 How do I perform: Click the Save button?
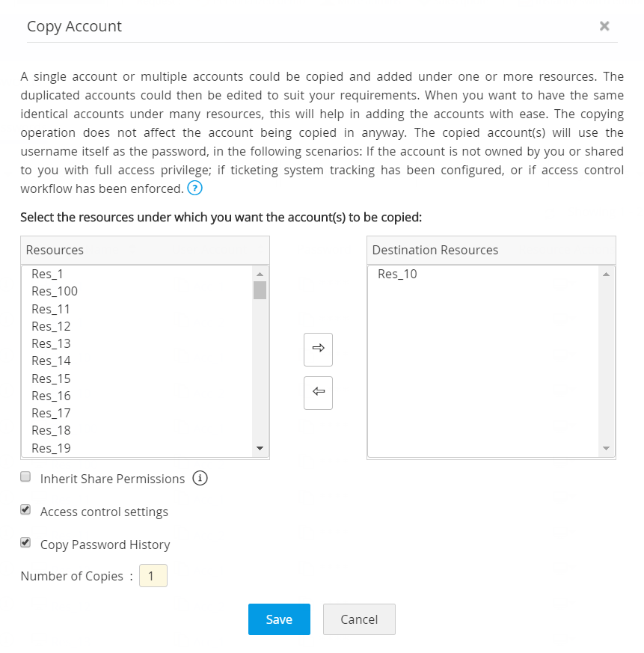point(279,619)
